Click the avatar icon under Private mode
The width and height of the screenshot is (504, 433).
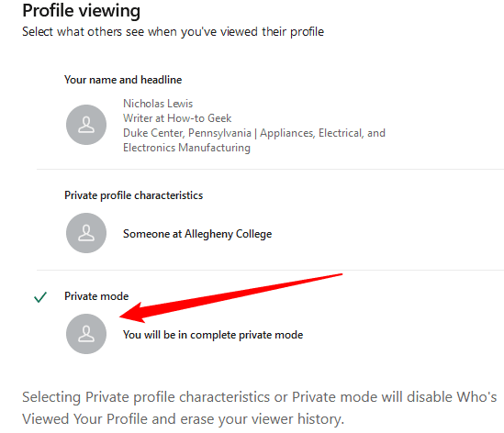coord(86,334)
